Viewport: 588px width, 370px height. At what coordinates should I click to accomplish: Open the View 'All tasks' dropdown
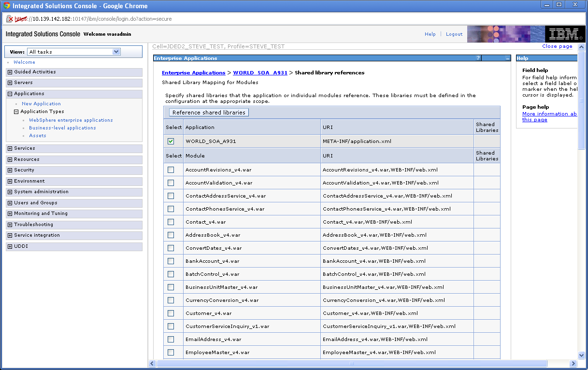pyautogui.click(x=73, y=52)
